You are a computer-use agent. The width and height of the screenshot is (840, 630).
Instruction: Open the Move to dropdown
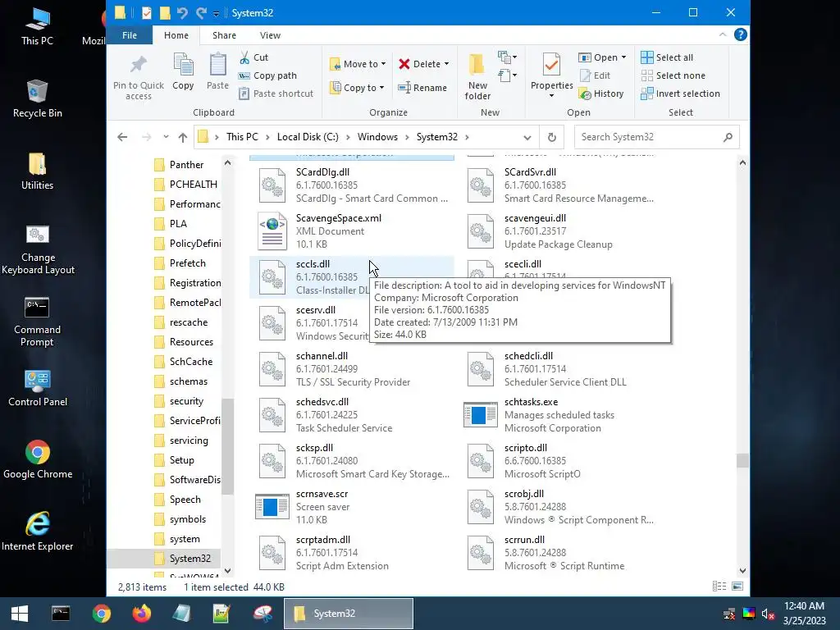pyautogui.click(x=358, y=64)
